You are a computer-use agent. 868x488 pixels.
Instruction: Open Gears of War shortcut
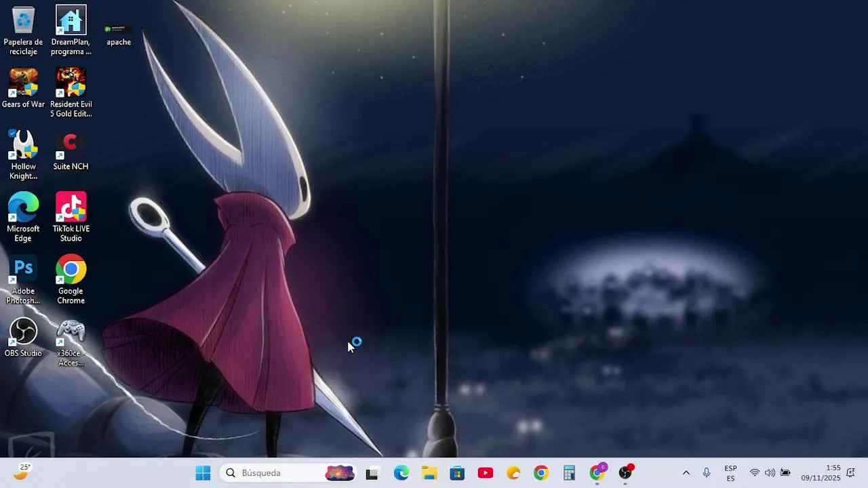tap(23, 88)
